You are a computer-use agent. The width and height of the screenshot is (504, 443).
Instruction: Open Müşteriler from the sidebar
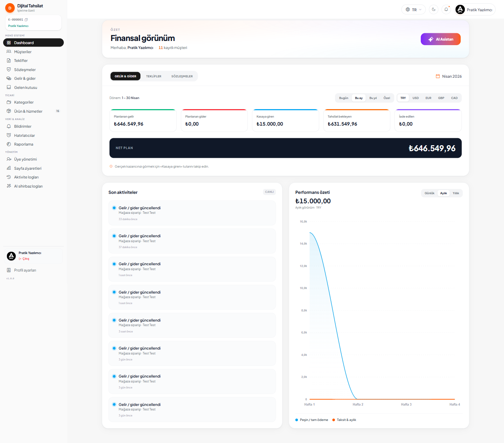click(x=33, y=52)
